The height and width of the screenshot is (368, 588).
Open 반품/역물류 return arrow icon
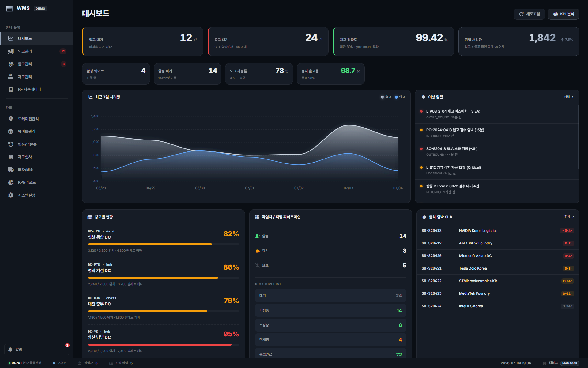tap(11, 144)
